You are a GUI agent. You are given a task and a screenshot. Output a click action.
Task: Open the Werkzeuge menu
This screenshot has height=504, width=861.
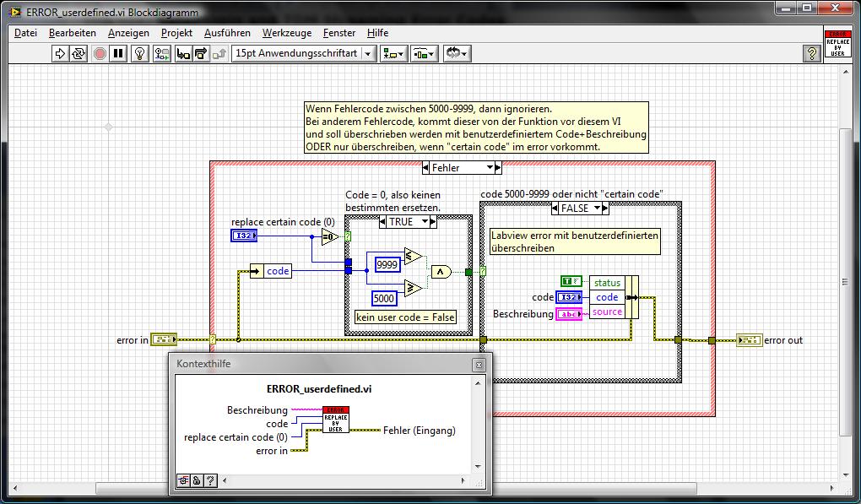[x=286, y=32]
